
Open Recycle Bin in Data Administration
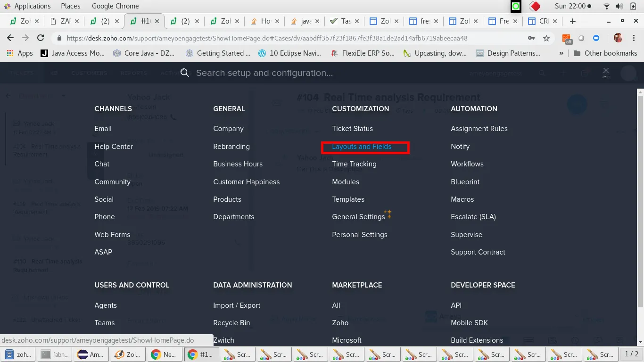click(231, 323)
